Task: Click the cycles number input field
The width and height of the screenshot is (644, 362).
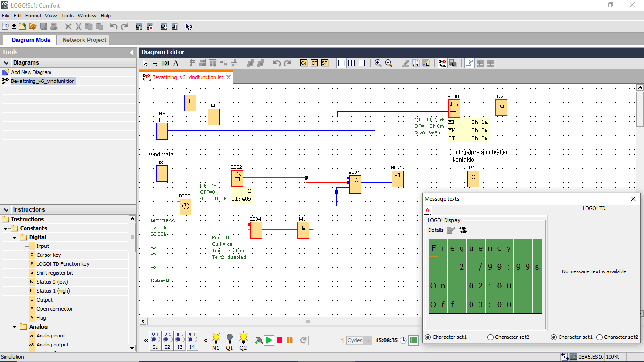Action: tap(327, 340)
